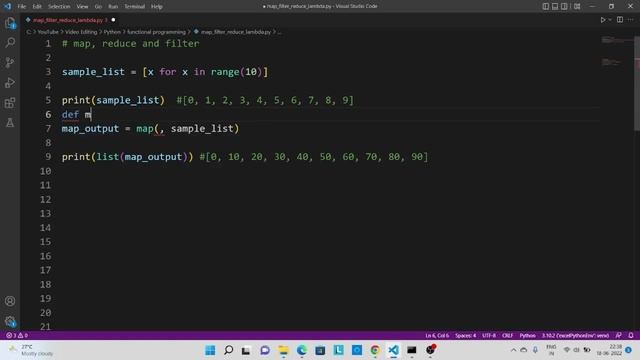Open the weather widget on the taskbar
The image size is (640, 360).
coord(31,350)
